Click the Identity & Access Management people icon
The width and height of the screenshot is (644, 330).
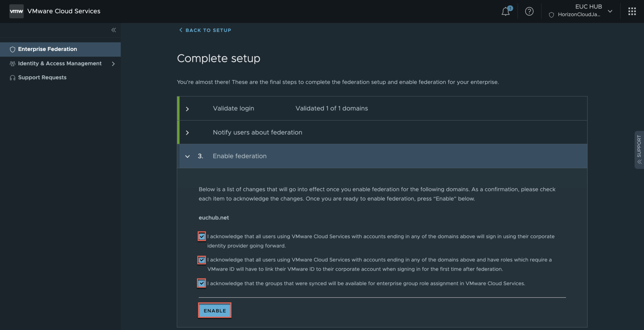(x=13, y=64)
